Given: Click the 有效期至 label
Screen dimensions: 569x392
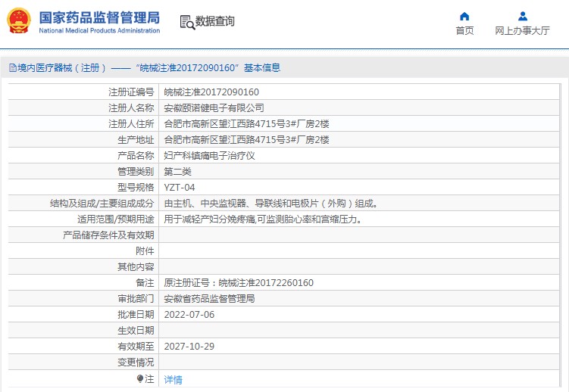Looking at the screenshot, I should tap(136, 347).
